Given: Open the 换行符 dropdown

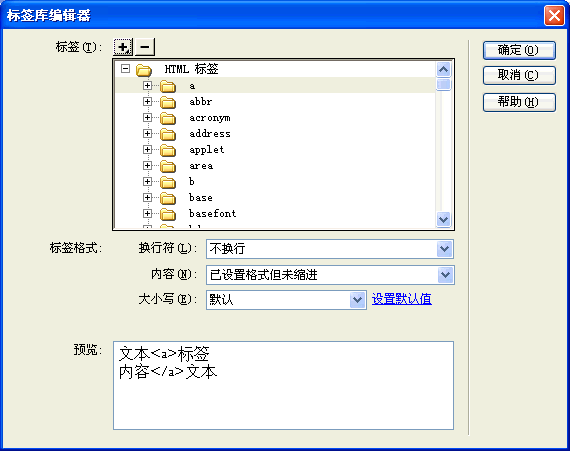Looking at the screenshot, I should [444, 249].
